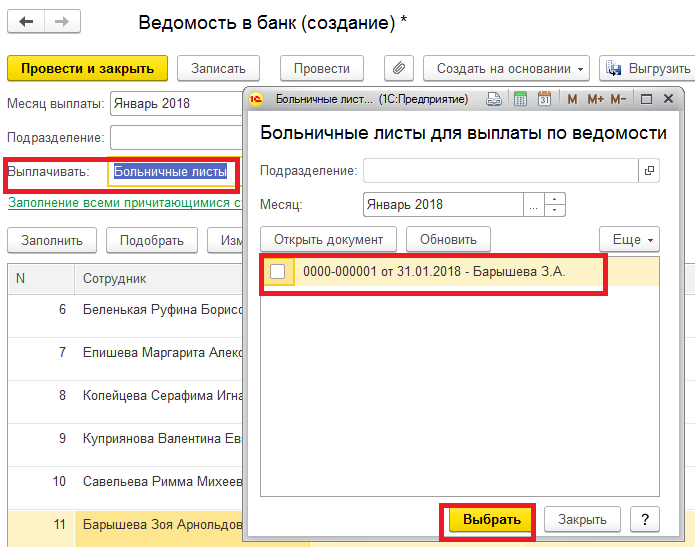
Task: Click the Заполнить button
Action: click(x=52, y=240)
